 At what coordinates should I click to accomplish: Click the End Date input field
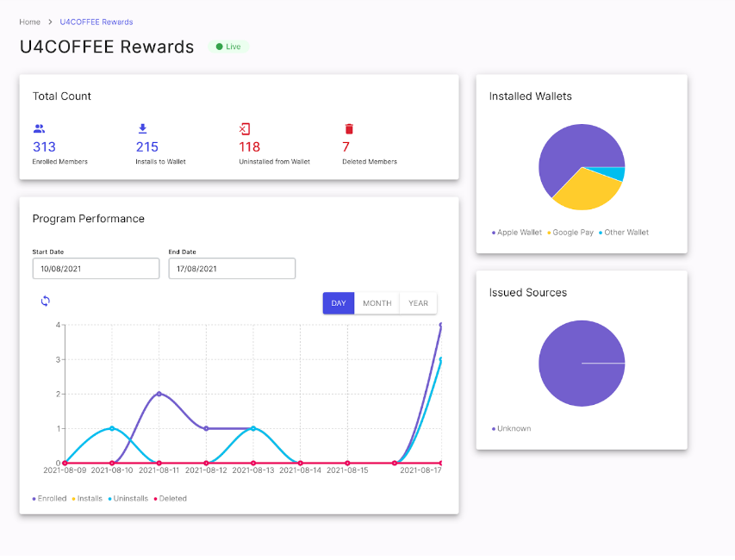tap(232, 269)
